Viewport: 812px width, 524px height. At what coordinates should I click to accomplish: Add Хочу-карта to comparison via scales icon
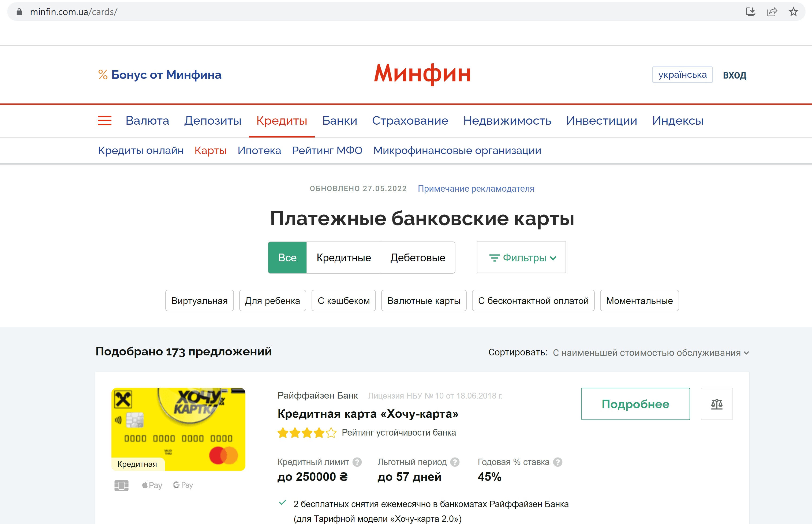click(717, 404)
